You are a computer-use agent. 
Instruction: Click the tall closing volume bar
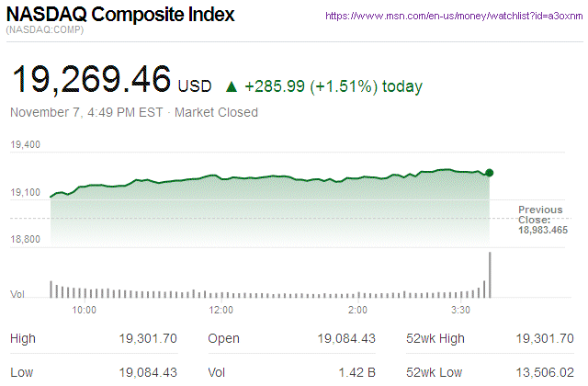(491, 275)
